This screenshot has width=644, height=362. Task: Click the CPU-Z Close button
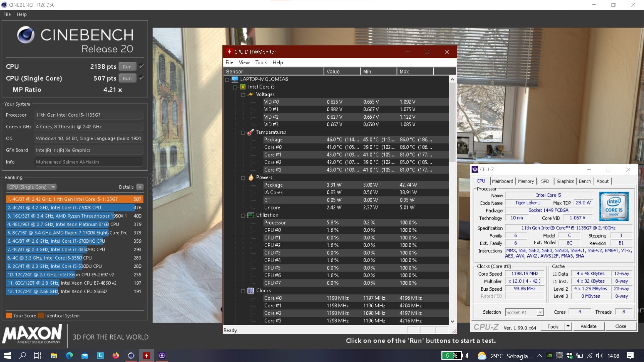point(621,326)
